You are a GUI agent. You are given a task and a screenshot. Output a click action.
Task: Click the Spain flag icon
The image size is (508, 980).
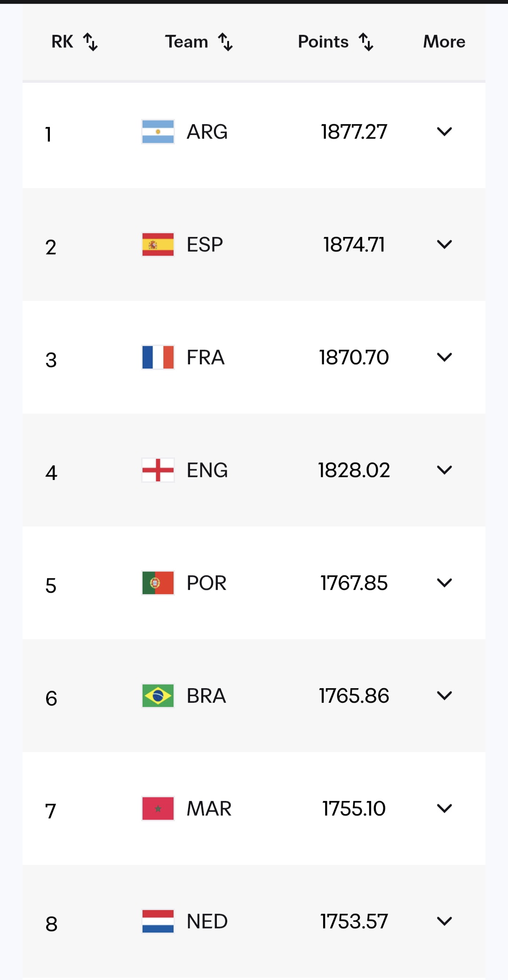pos(158,244)
